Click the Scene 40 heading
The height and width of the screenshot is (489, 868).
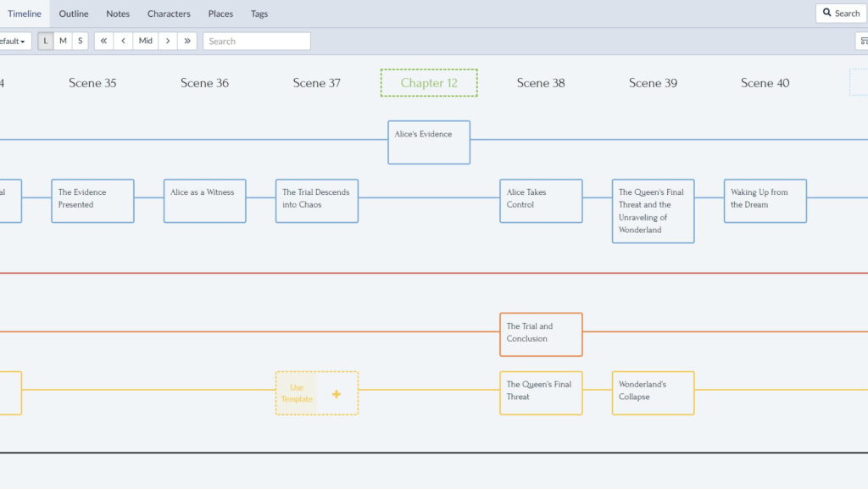[x=765, y=83]
